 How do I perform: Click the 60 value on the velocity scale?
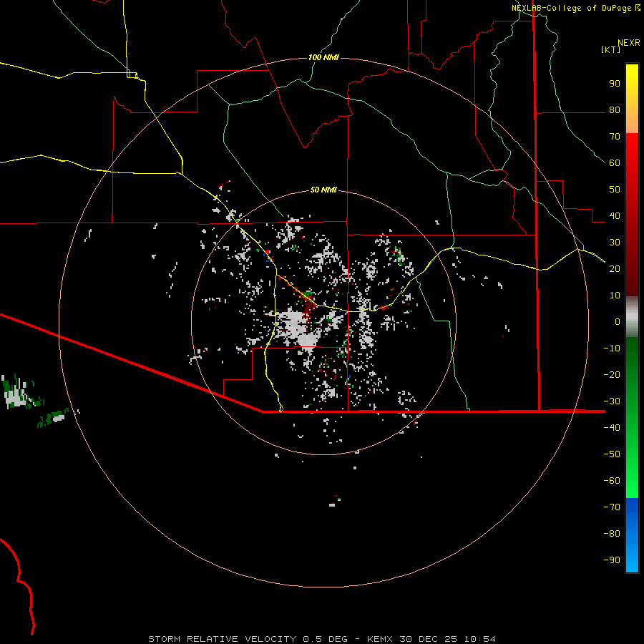coord(615,163)
